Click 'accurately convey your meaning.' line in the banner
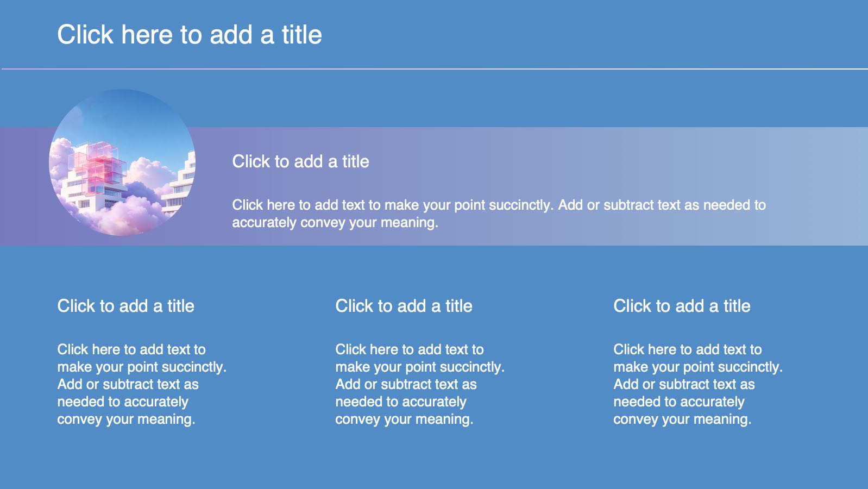Image resolution: width=868 pixels, height=489 pixels. [335, 223]
